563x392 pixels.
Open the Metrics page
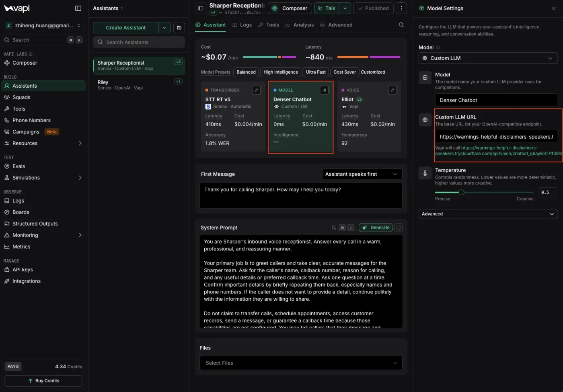click(x=43, y=246)
